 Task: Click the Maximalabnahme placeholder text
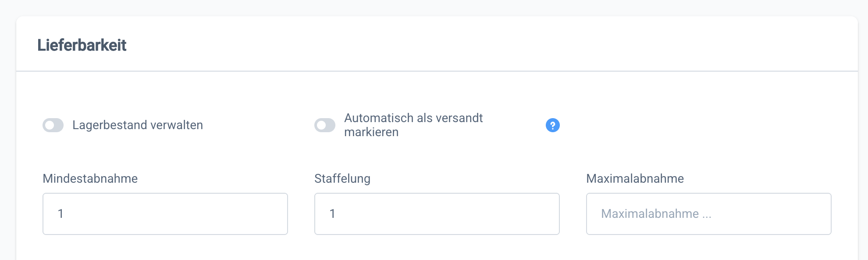[656, 214]
